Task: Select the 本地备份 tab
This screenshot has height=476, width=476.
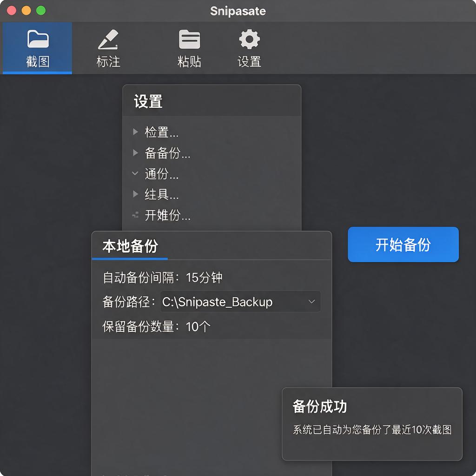Action: (130, 246)
